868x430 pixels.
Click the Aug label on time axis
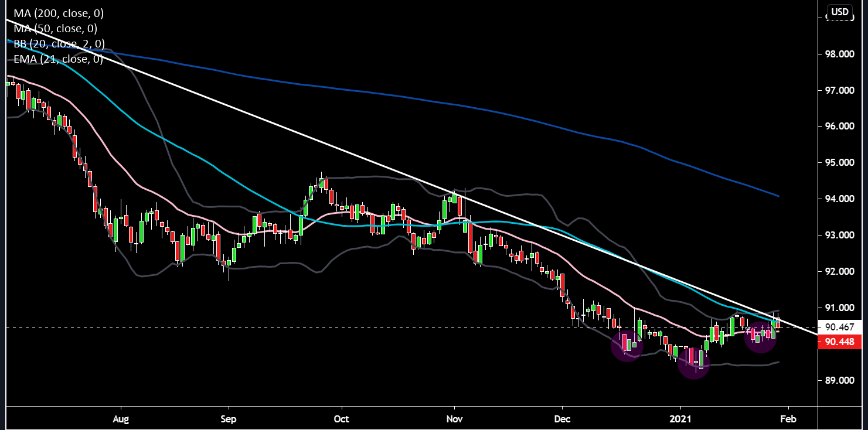pyautogui.click(x=120, y=419)
